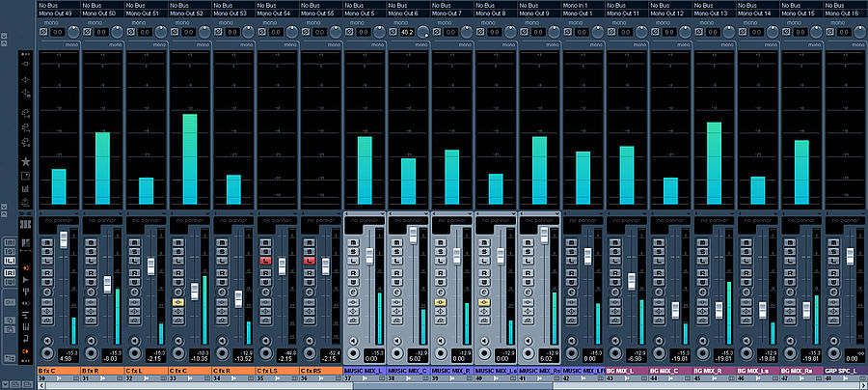Click three-strip mixer view icon above left toolbar
This screenshot has width=868, height=390.
pyautogui.click(x=25, y=224)
